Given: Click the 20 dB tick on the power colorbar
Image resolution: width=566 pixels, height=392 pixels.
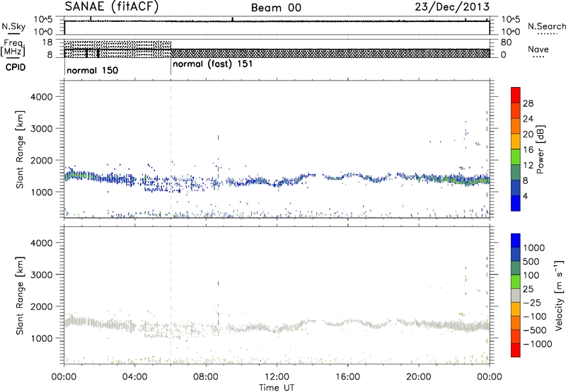Looking at the screenshot, I should coord(528,134).
